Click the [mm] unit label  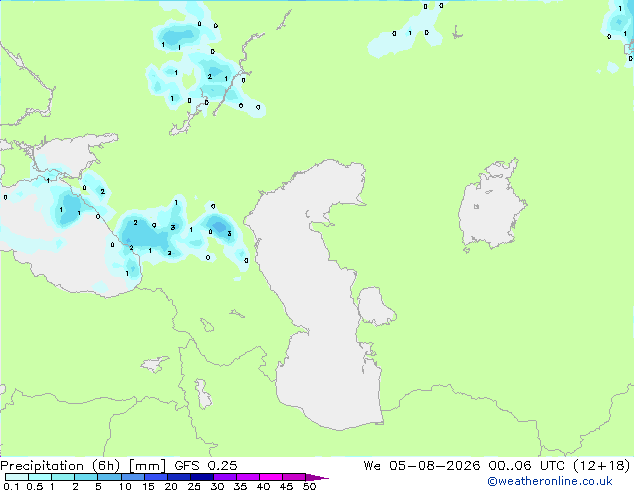coord(147,466)
